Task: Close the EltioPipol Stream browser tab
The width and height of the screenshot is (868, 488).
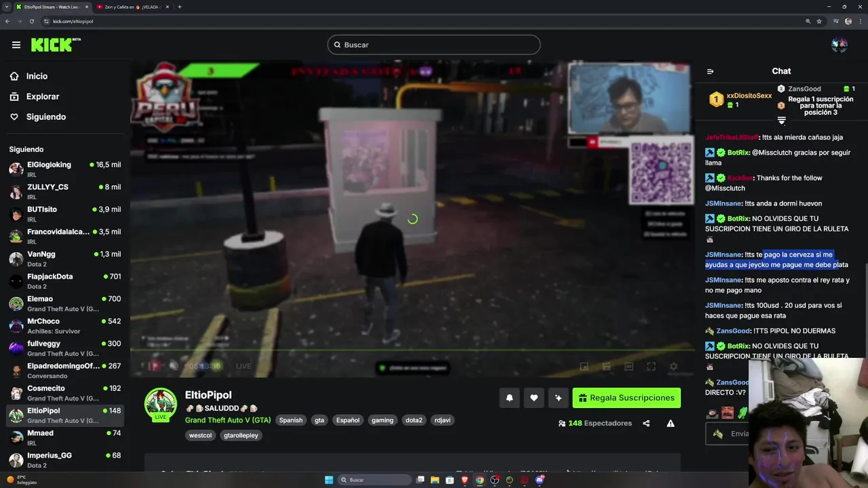Action: click(x=87, y=7)
